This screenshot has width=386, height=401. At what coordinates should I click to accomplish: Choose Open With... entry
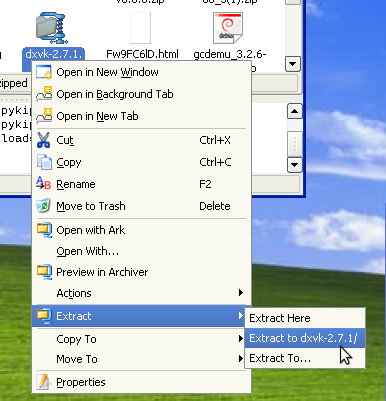[x=141, y=251]
